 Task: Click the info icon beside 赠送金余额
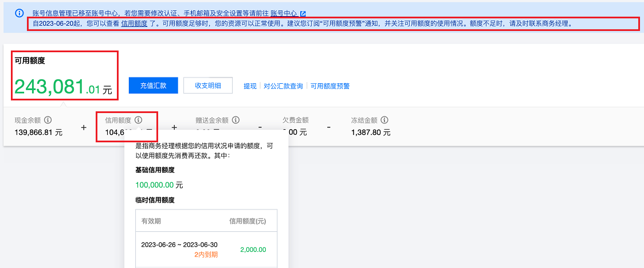point(236,121)
